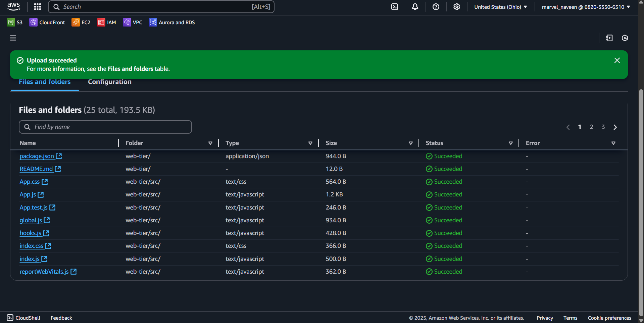Open the Feedback link
Image resolution: width=644 pixels, height=323 pixels.
(61, 318)
